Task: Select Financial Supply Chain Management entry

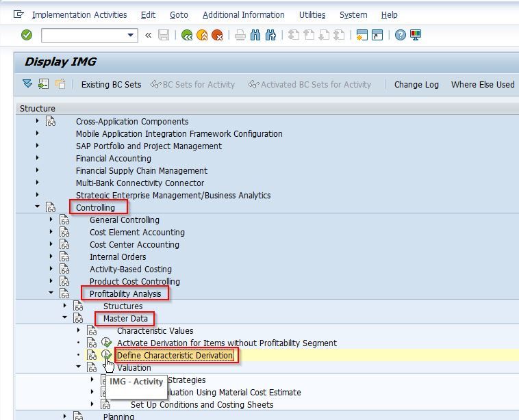Action: [142, 170]
